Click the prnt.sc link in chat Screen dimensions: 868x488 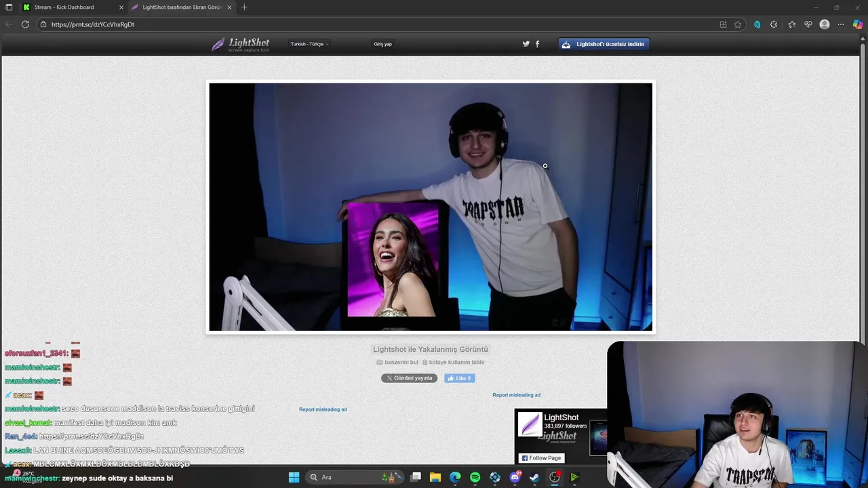click(x=92, y=436)
